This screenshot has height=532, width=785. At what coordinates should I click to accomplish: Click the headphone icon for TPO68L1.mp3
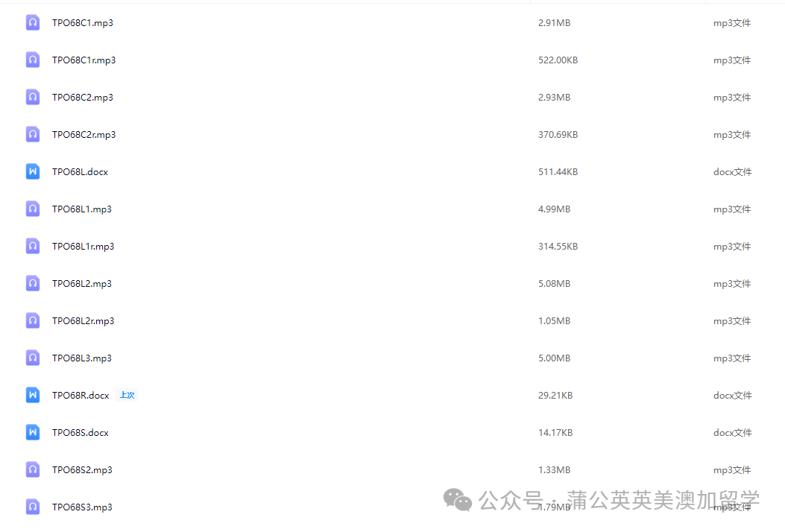pos(33,209)
